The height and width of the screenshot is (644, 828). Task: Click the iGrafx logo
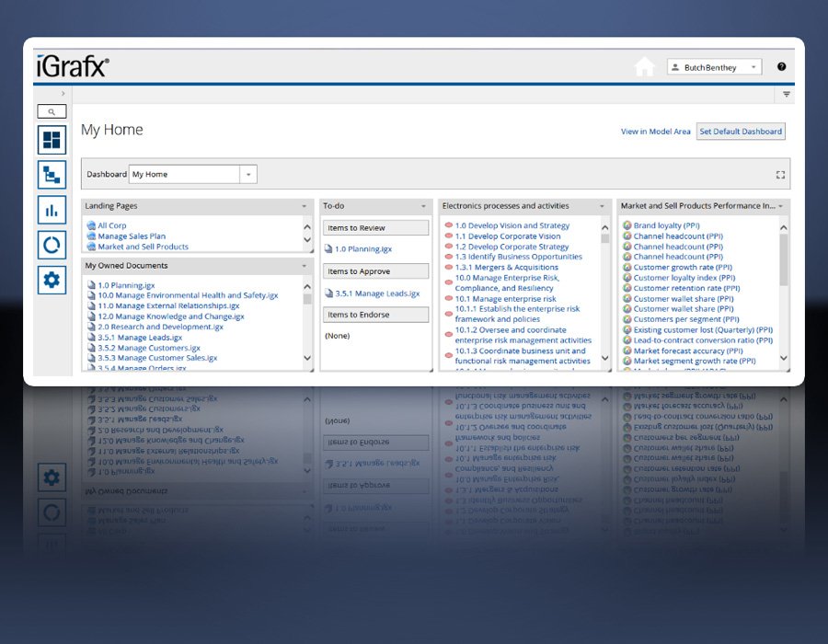73,66
